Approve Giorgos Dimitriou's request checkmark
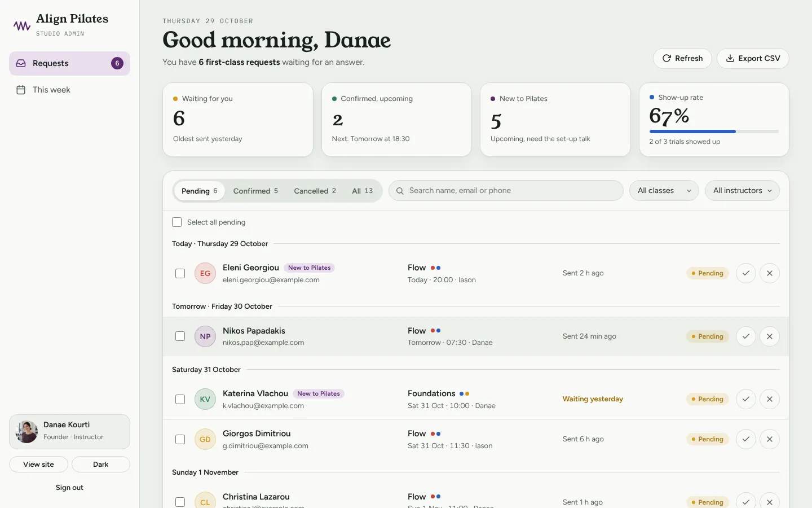812x508 pixels. click(745, 439)
